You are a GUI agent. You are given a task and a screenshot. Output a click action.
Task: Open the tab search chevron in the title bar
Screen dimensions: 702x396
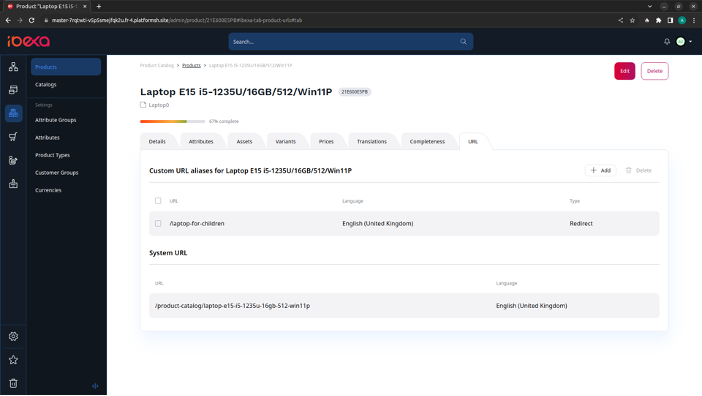650,6
